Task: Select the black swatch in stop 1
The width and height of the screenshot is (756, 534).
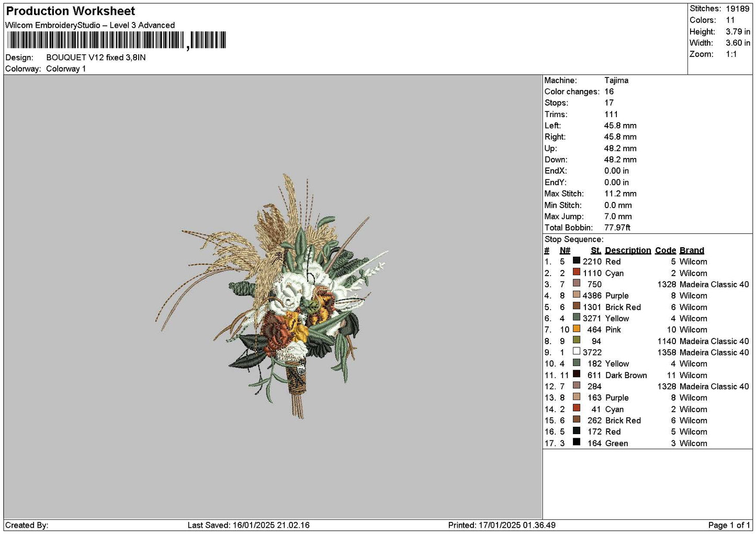Action: point(577,260)
